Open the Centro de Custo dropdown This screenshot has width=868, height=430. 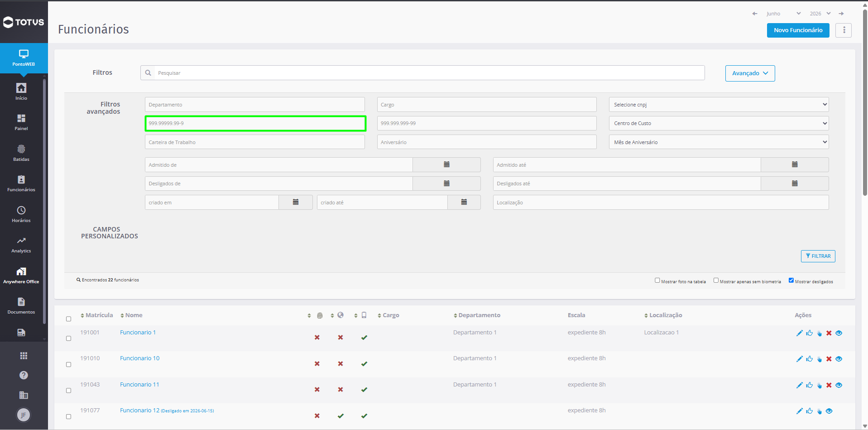coord(719,123)
